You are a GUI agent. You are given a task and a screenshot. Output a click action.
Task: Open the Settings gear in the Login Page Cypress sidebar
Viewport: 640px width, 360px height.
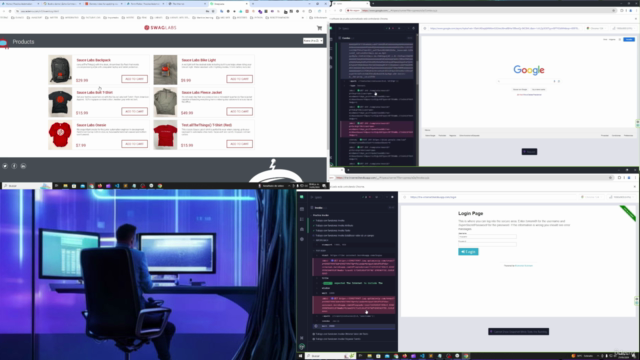tap(302, 239)
